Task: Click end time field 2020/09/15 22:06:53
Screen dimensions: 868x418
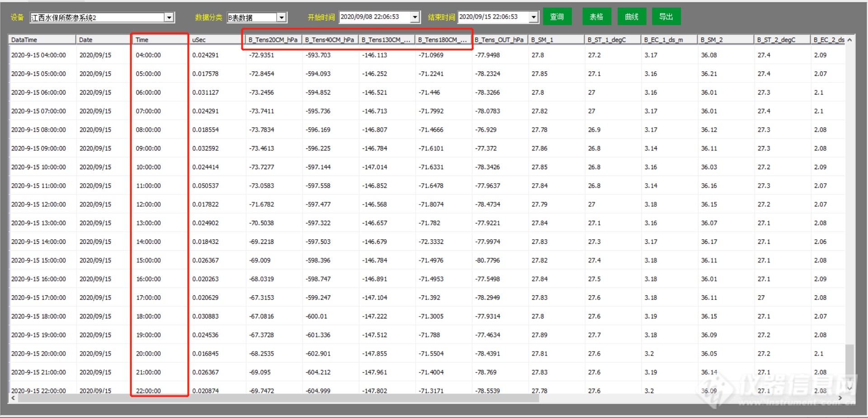Action: [x=494, y=17]
